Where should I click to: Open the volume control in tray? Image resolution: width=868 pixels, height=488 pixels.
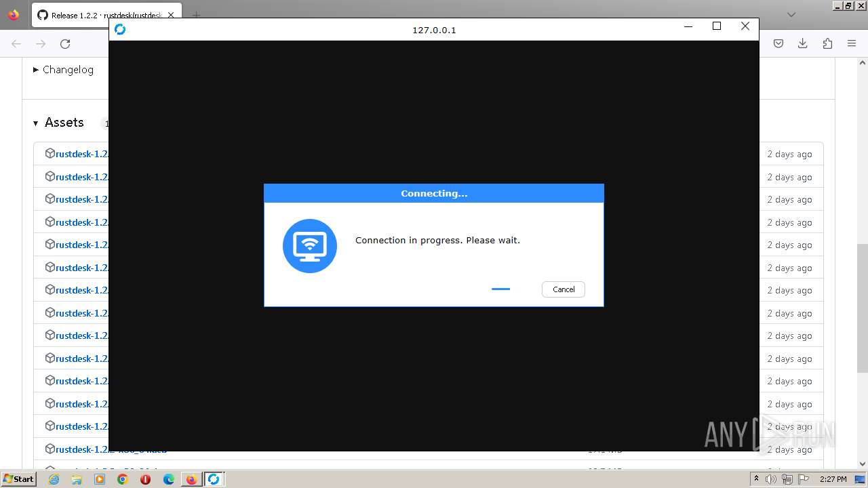[x=771, y=479]
